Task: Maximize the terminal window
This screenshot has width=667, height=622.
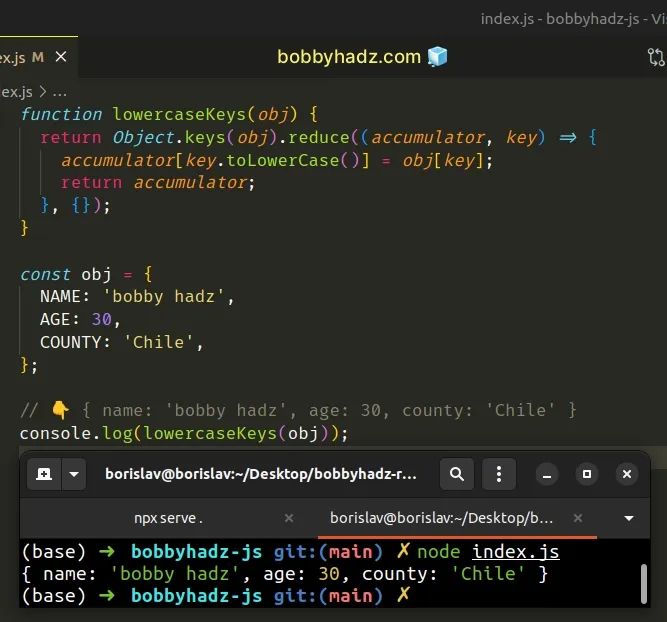Action: click(x=587, y=474)
